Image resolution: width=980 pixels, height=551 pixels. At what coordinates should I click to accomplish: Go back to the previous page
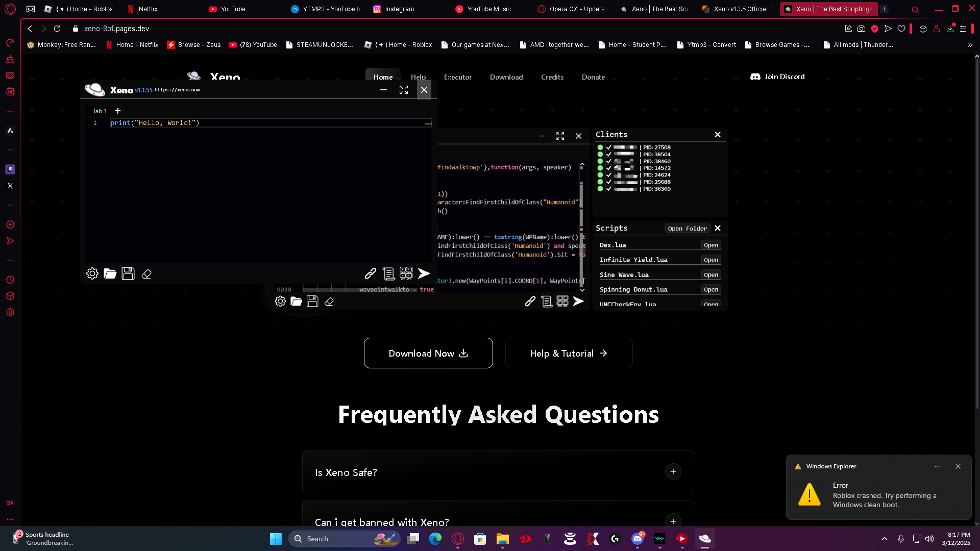pos(30,29)
